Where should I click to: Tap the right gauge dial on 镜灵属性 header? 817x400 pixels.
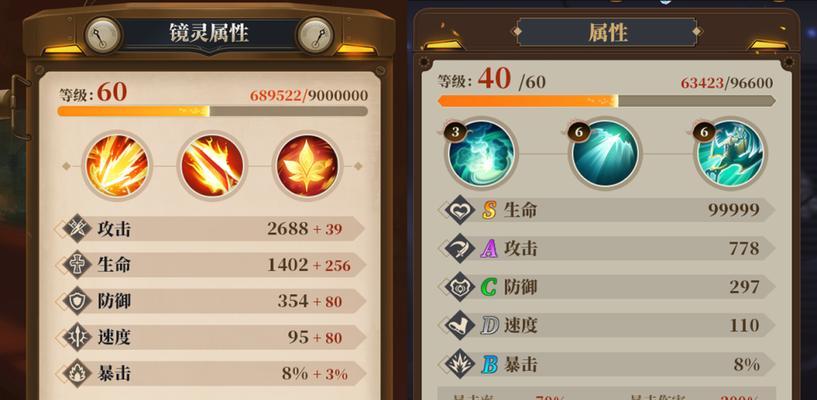point(315,35)
